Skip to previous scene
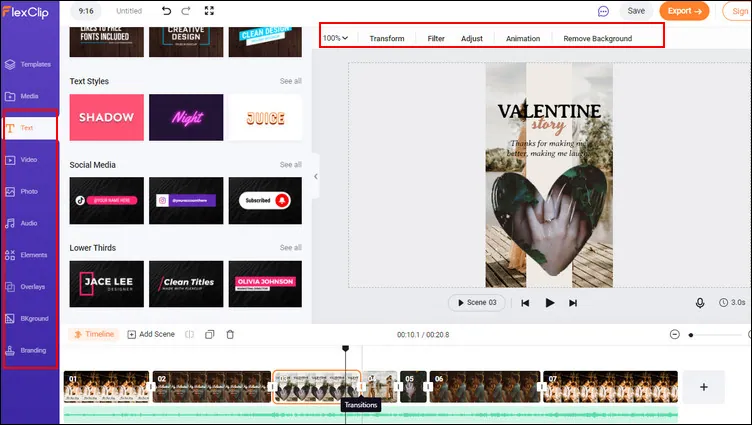752x425 pixels. (525, 303)
